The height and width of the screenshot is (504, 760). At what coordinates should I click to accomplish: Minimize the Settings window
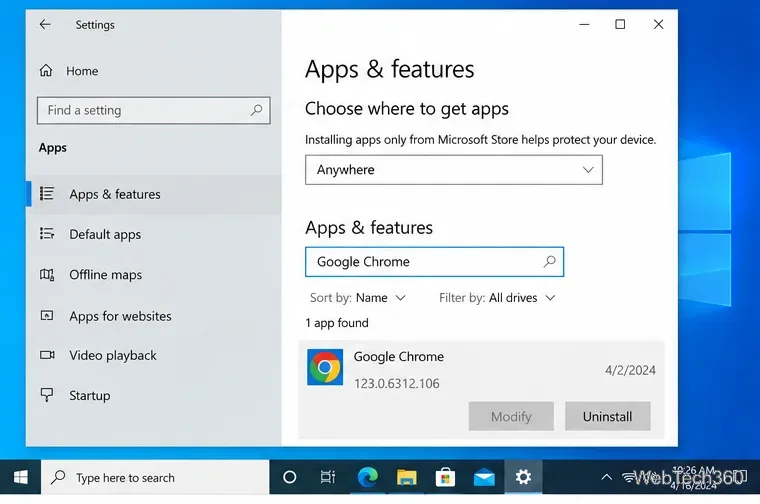(585, 24)
